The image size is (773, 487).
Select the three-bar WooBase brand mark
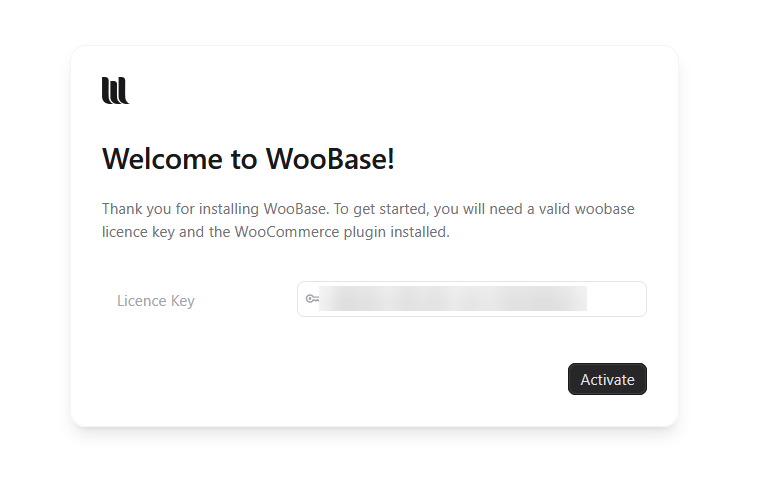[115, 90]
